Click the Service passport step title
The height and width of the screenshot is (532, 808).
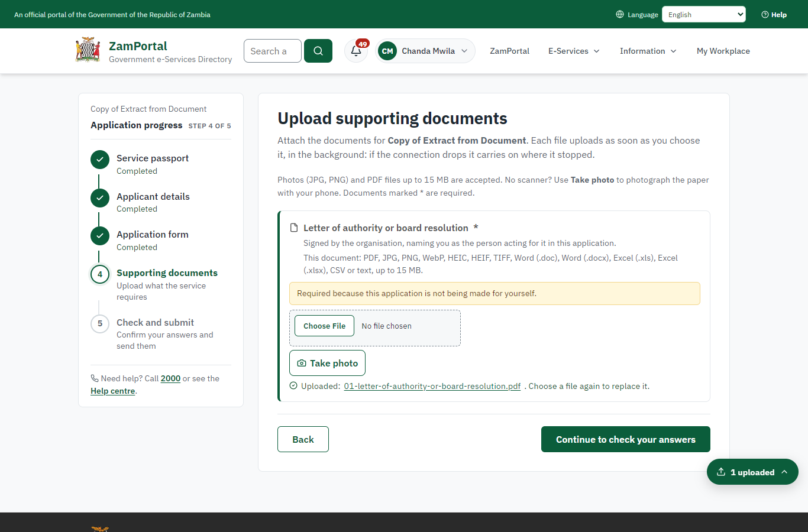click(x=153, y=158)
